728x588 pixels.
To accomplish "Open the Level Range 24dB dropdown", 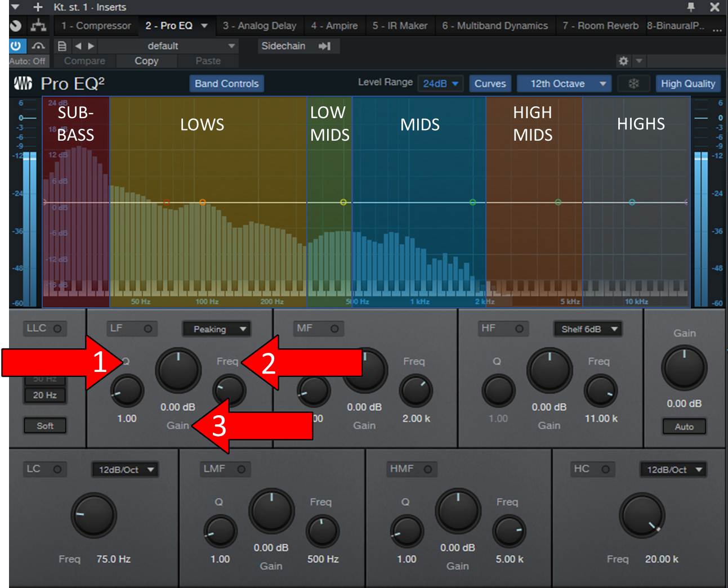I will point(441,84).
